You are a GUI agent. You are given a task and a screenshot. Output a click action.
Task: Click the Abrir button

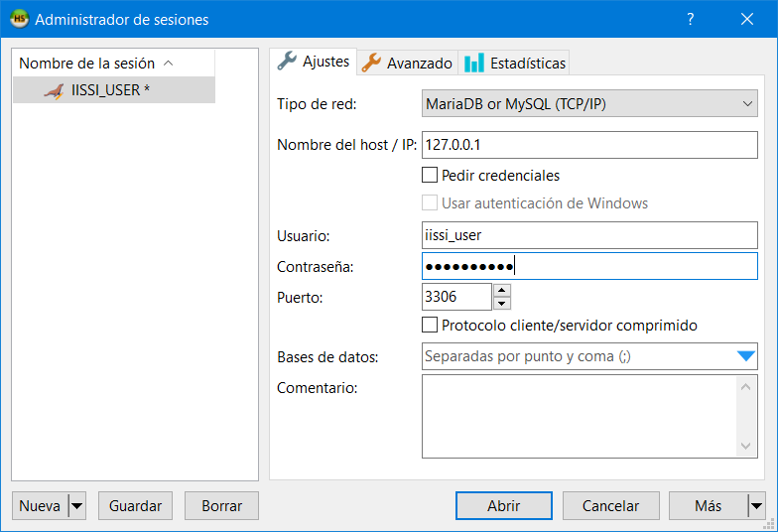[504, 506]
